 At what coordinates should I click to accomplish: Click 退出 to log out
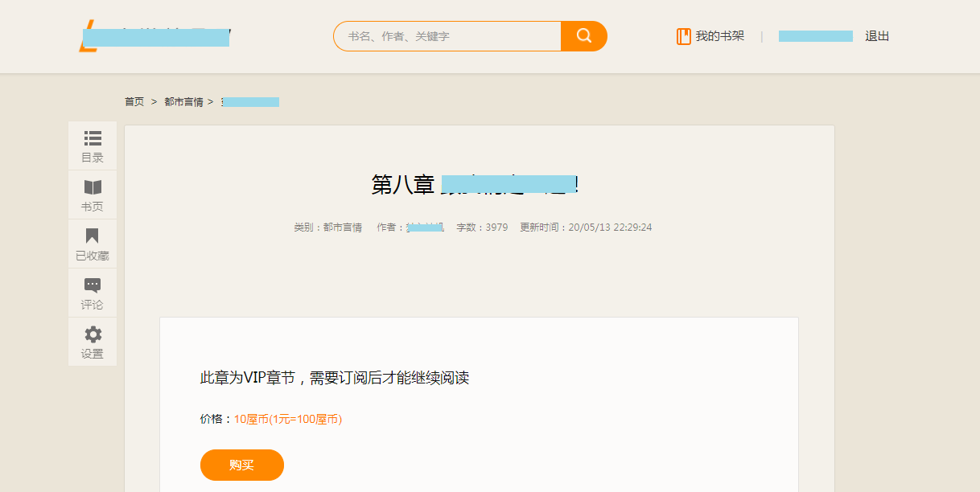(x=877, y=36)
